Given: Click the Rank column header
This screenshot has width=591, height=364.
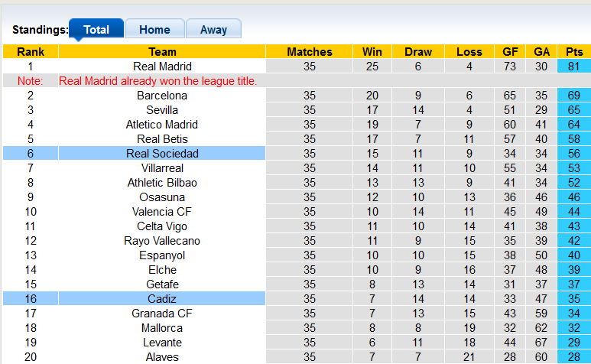Looking at the screenshot, I should point(31,52).
